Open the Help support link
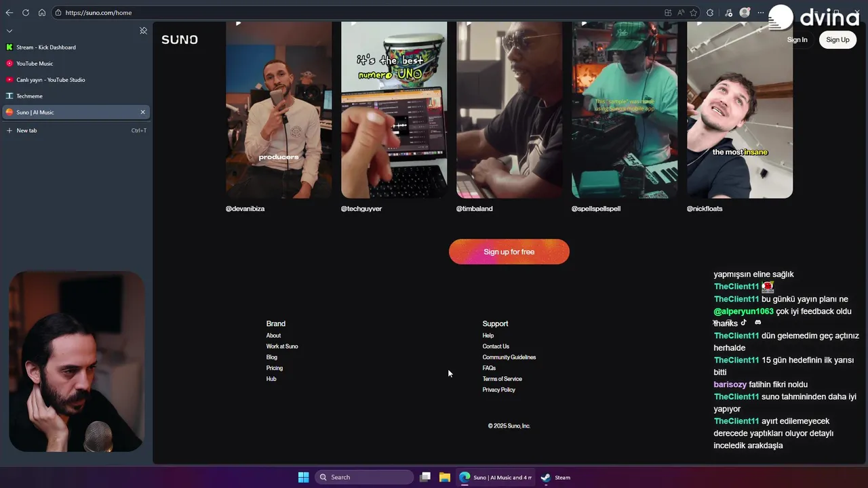The image size is (868, 488). [488, 335]
